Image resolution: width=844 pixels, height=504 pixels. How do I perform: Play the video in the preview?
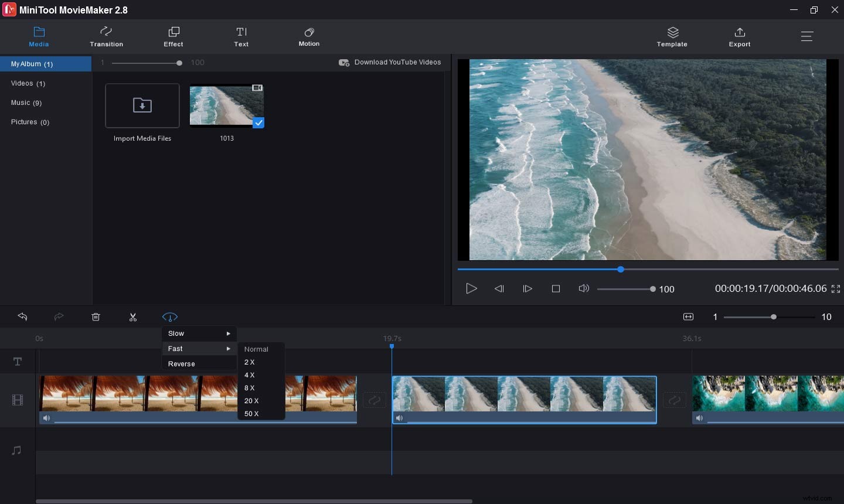tap(471, 288)
